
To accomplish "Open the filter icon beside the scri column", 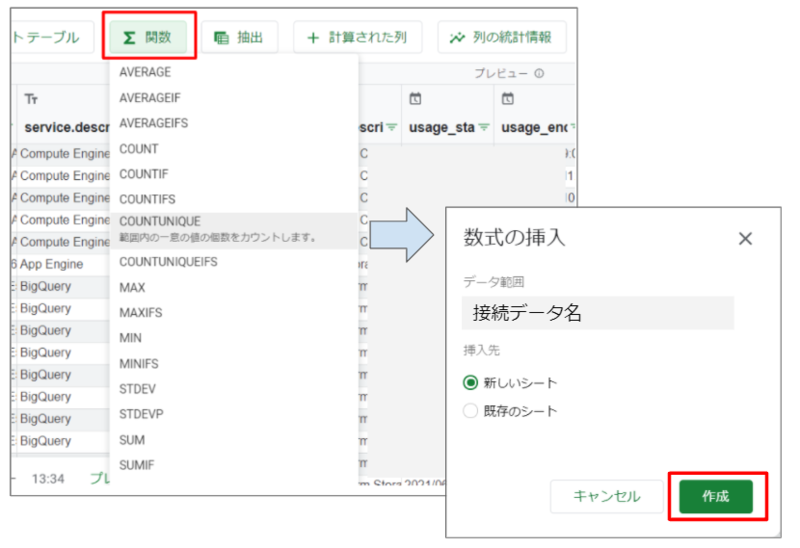I will (391, 127).
